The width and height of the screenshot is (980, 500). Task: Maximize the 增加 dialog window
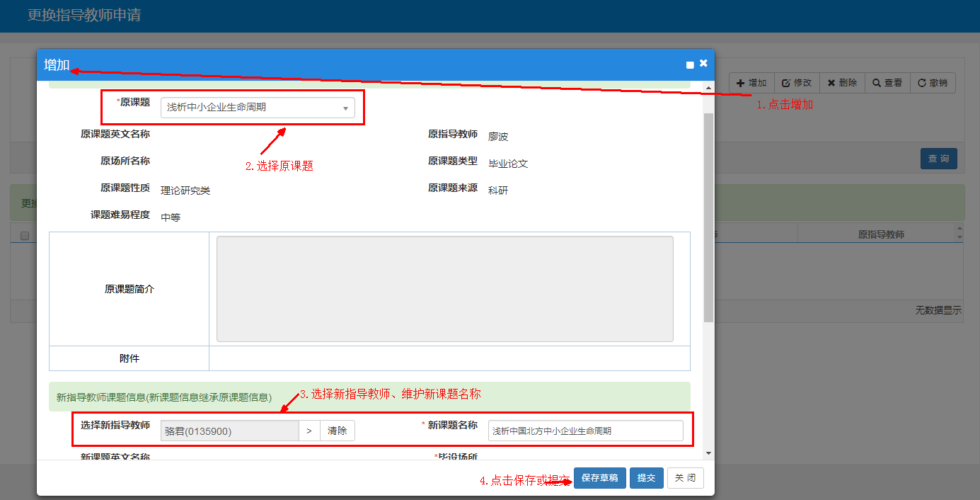coord(690,64)
